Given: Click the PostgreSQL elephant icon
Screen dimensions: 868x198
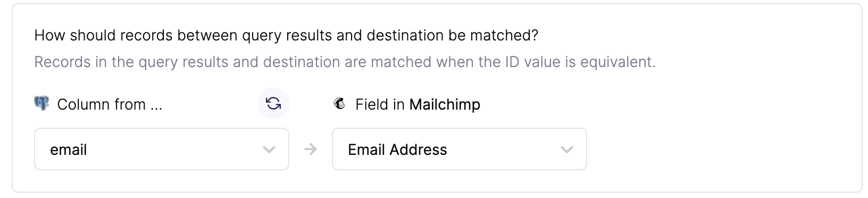Looking at the screenshot, I should (x=41, y=103).
